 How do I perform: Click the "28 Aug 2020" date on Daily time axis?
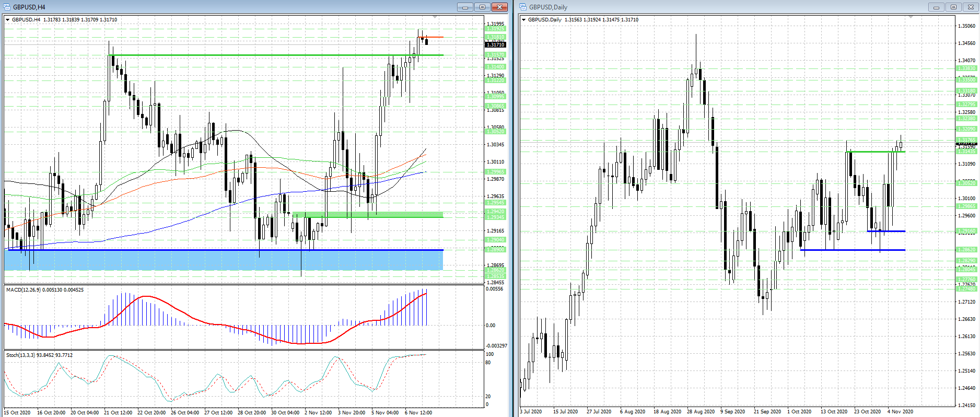[x=701, y=412]
